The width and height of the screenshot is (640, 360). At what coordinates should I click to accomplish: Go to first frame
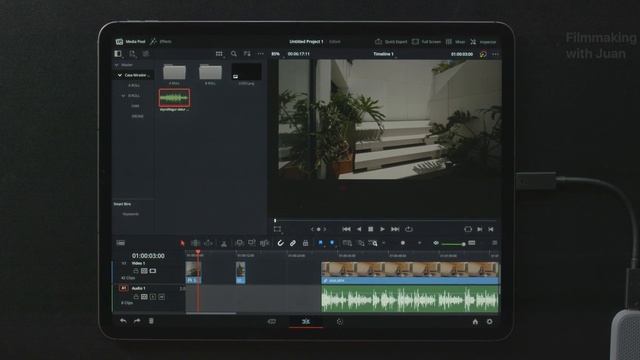346,229
